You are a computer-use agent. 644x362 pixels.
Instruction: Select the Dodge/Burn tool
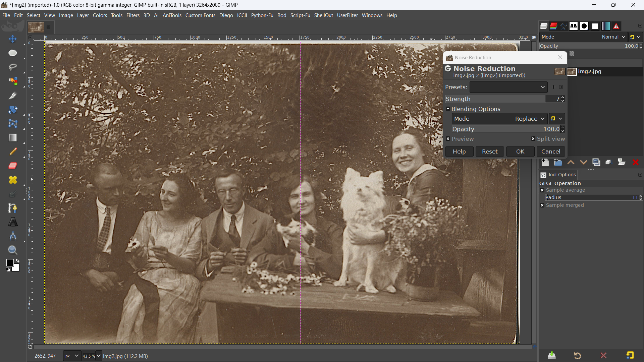click(x=13, y=194)
